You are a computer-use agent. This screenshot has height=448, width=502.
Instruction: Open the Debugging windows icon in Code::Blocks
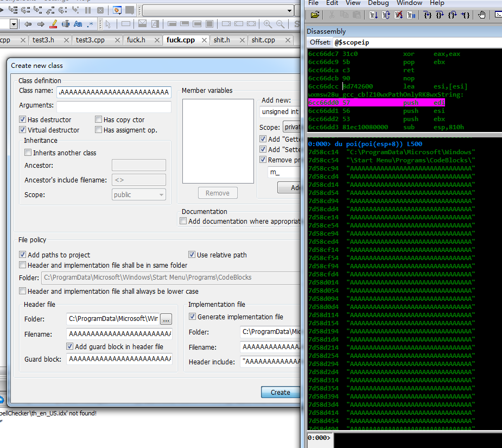tap(117, 10)
